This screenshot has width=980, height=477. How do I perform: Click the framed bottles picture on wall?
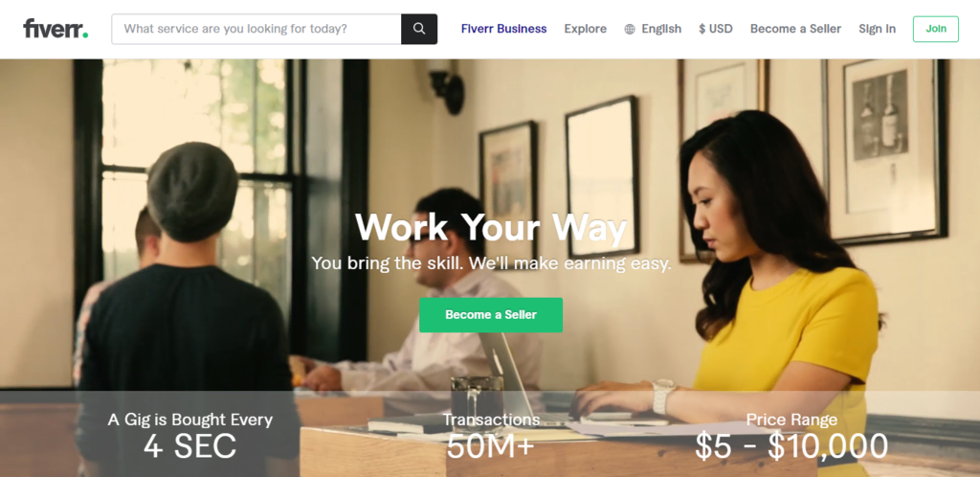click(x=883, y=150)
